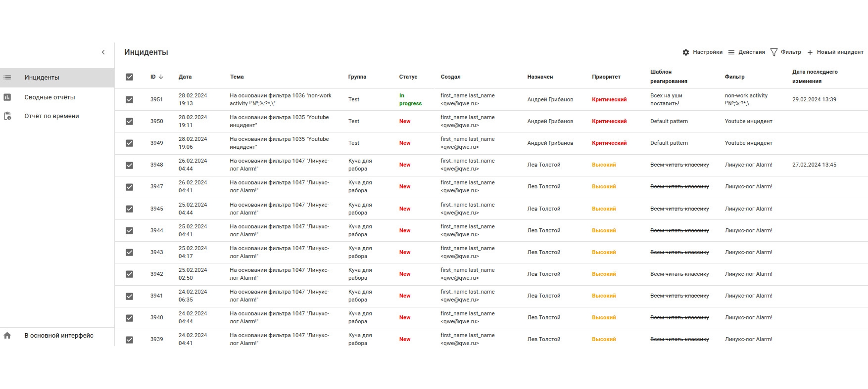Screen dimensions: 868x389
Task: Toggle ID column sort arrow
Action: pos(161,77)
